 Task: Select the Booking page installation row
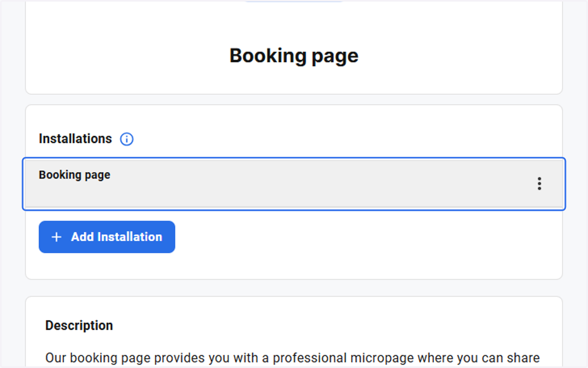tap(294, 184)
